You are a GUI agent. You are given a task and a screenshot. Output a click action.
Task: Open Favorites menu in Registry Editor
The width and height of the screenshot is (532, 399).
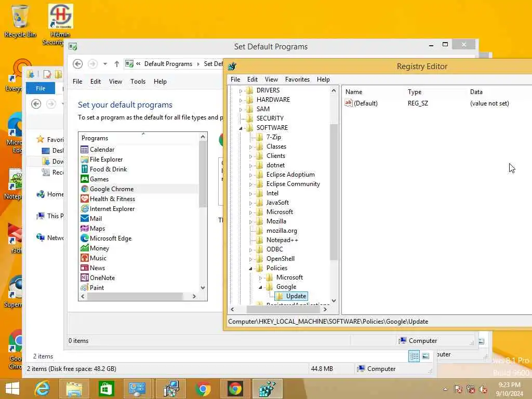point(297,79)
